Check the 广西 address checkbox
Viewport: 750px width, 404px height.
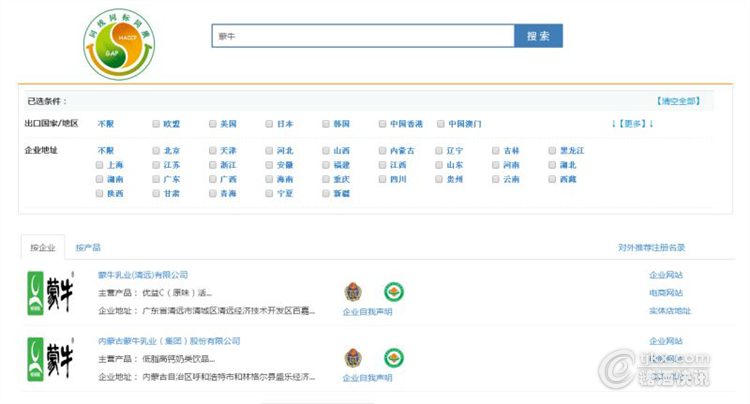pyautogui.click(x=213, y=179)
